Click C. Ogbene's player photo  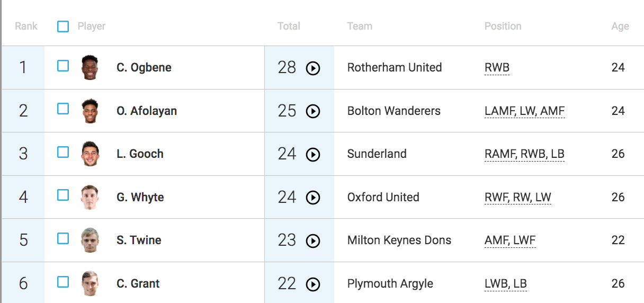(x=90, y=68)
